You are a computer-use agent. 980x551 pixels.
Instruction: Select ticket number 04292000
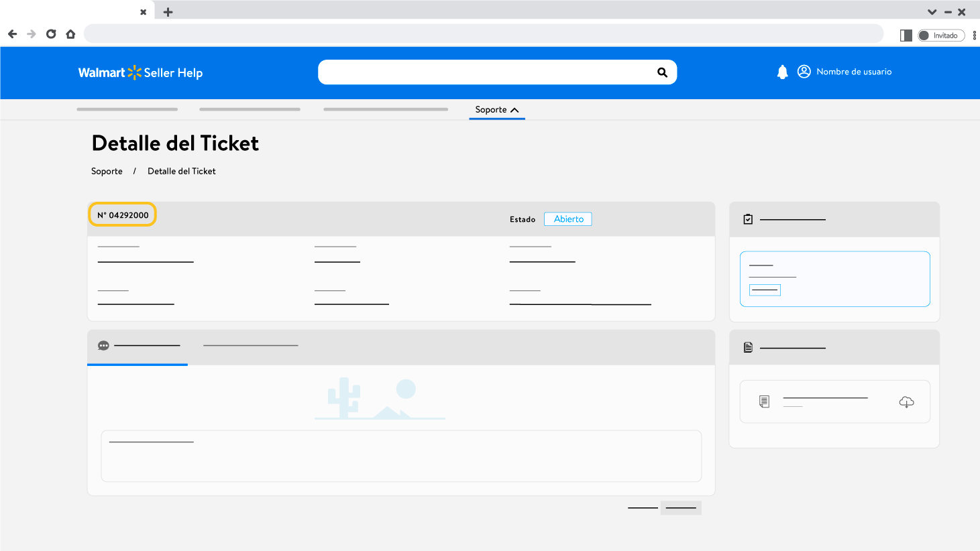point(123,215)
